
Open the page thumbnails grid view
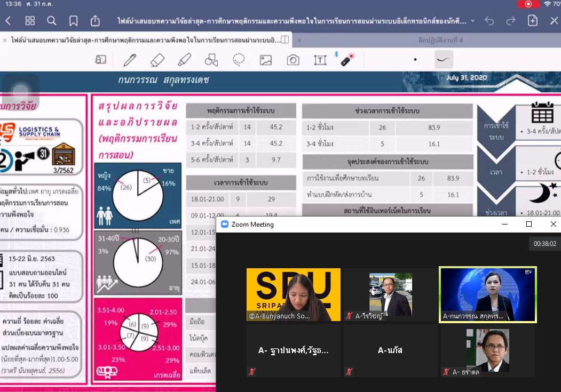pos(30,21)
